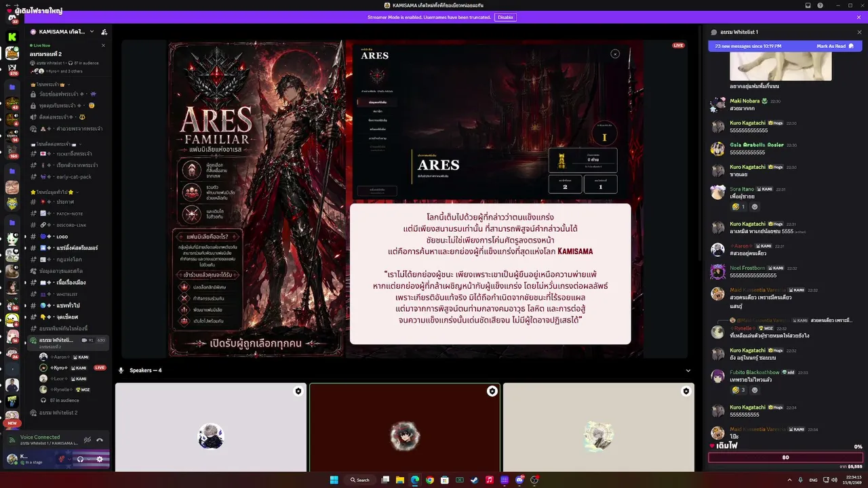Open the image attachment in the chat
This screenshot has height=488, width=868.
[x=780, y=67]
